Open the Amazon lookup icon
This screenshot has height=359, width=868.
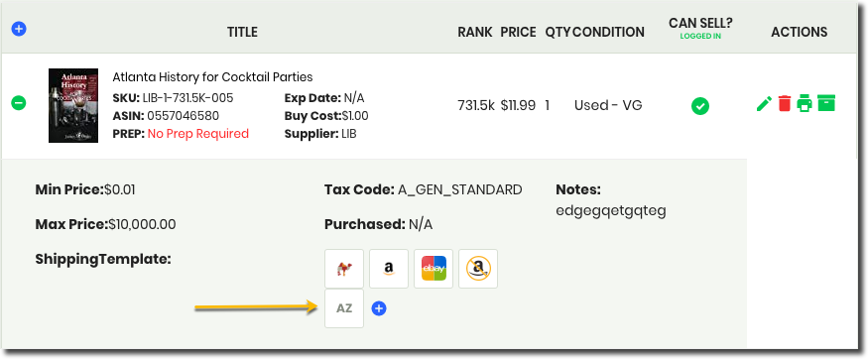[x=389, y=269]
